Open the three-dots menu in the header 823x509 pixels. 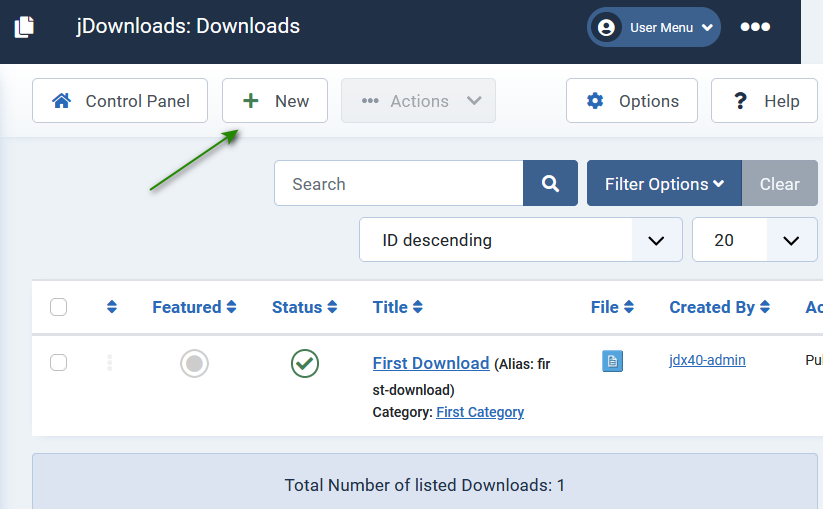(x=755, y=27)
